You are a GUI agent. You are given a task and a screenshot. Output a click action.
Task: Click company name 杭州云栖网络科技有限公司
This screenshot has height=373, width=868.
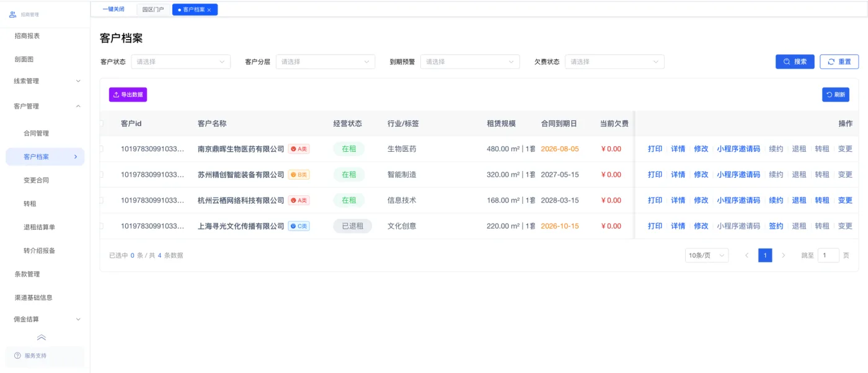coord(241,201)
